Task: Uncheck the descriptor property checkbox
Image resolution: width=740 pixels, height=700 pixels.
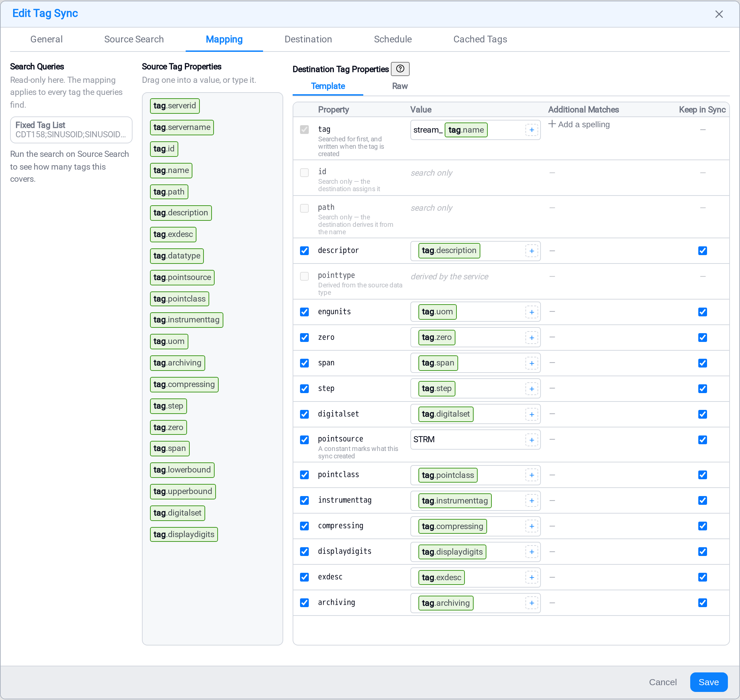Action: click(x=304, y=251)
